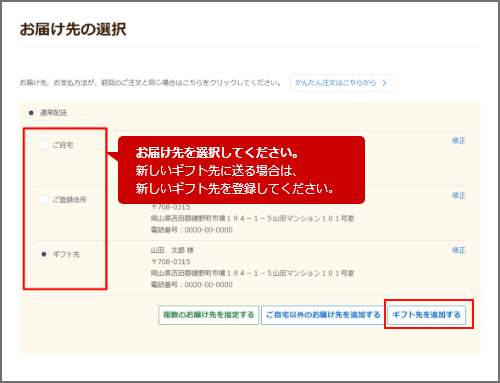500x383 pixels.
Task: Click 修正 link for ご自宅 row
Action: point(458,141)
